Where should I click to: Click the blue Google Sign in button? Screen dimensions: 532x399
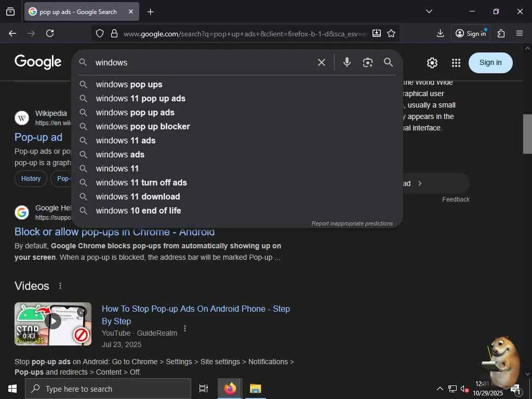click(x=490, y=63)
